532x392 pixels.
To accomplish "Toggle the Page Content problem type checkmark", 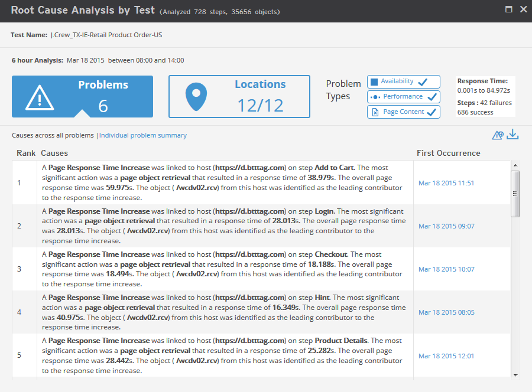I will point(432,112).
